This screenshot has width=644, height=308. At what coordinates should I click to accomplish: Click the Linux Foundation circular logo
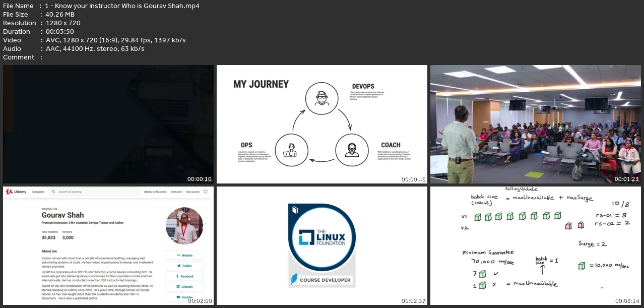(323, 238)
